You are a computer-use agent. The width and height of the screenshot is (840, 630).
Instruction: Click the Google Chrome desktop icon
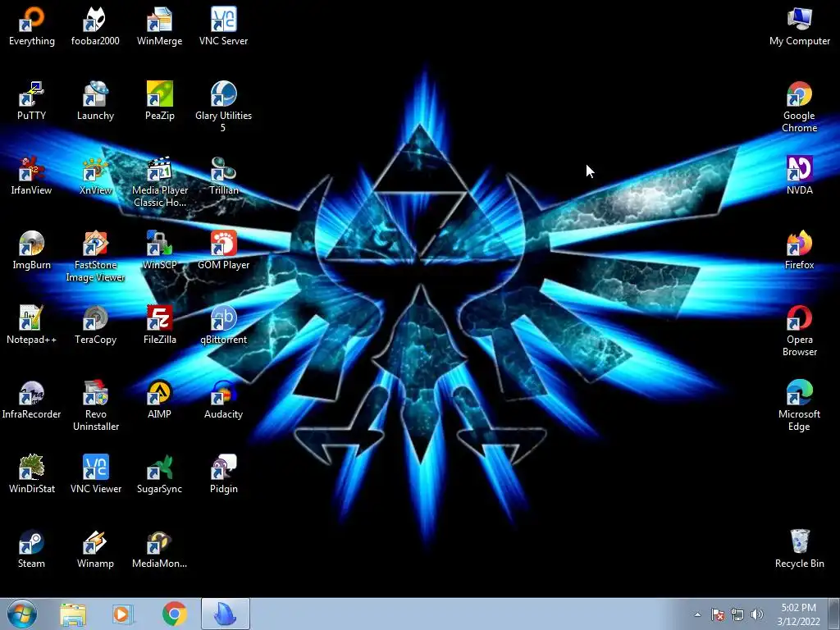pos(799,107)
